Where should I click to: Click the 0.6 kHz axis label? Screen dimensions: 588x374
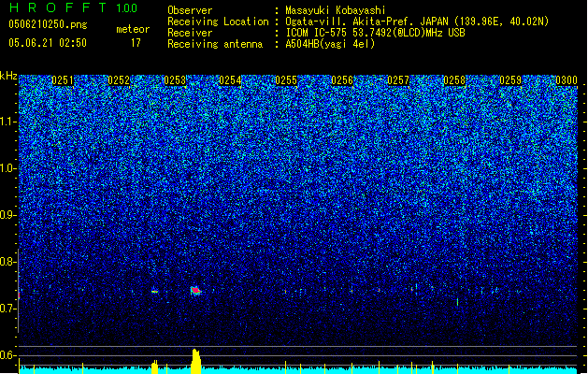(x=8, y=355)
